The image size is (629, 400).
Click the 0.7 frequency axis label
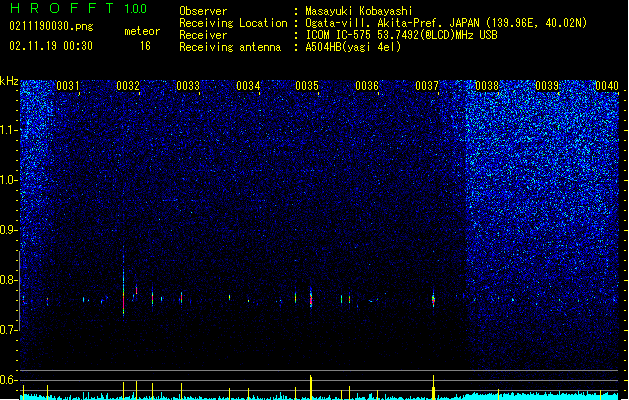point(9,330)
